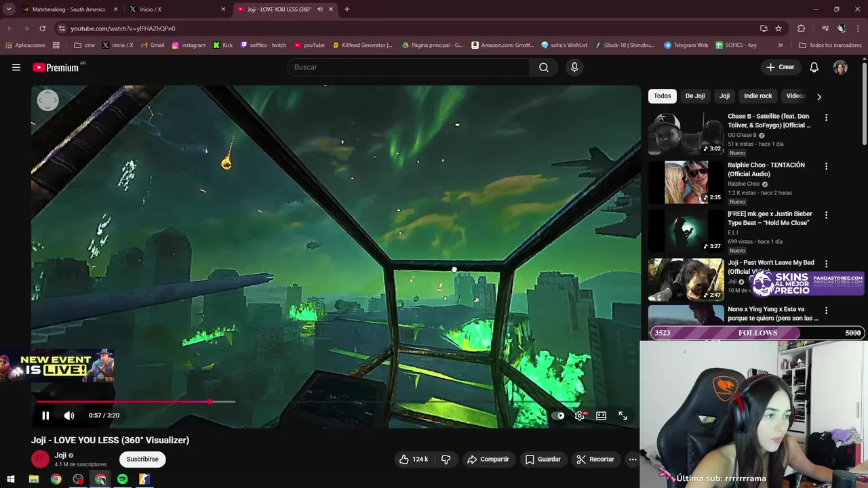Open YouTube notifications bell

click(814, 67)
